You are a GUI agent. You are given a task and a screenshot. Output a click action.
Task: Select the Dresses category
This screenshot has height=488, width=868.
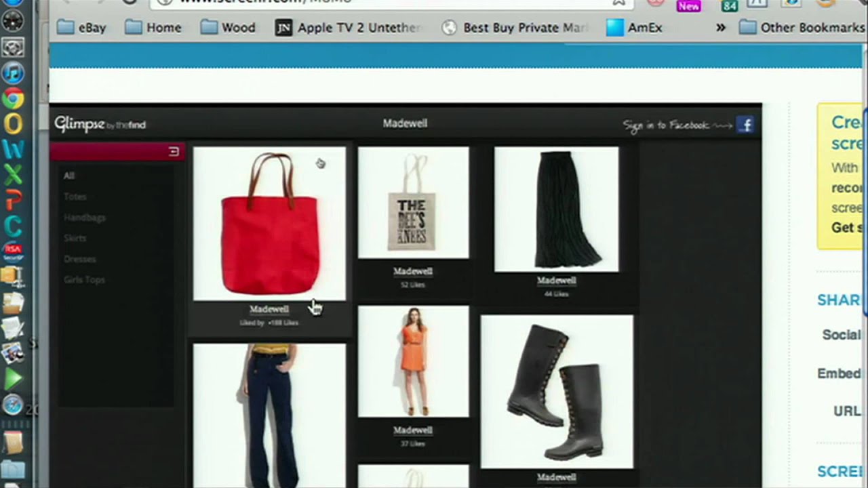(80, 259)
